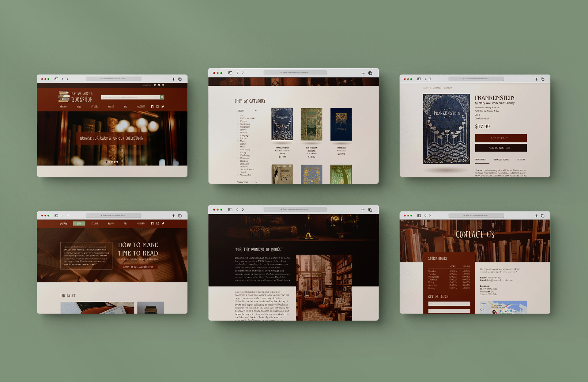Check the Religion subject checkbox
The height and width of the screenshot is (382, 588).
(x=238, y=161)
